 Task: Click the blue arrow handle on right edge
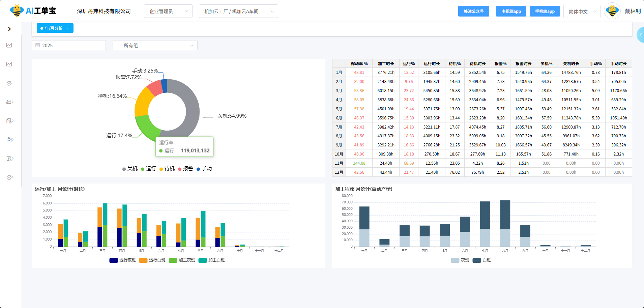640,35
